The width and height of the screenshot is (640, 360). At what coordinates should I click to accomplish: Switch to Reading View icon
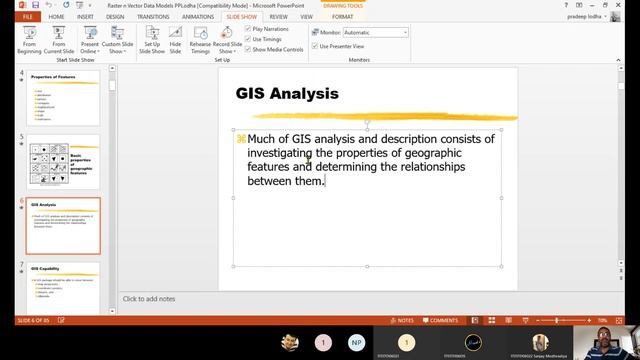509,320
